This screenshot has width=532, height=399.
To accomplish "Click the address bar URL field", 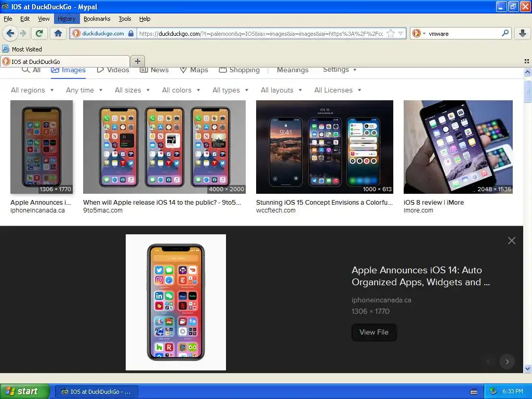I will pyautogui.click(x=261, y=33).
